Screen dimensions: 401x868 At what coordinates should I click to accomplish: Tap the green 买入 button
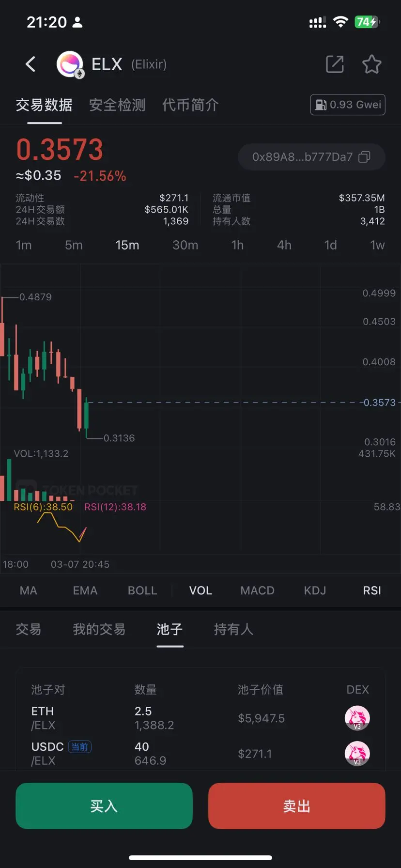[104, 806]
